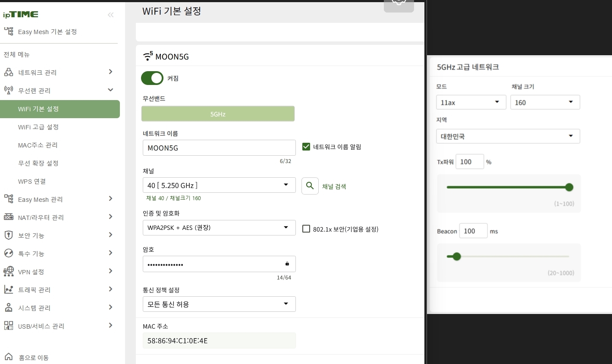Click the VPN 설정 globe icon

9,271
